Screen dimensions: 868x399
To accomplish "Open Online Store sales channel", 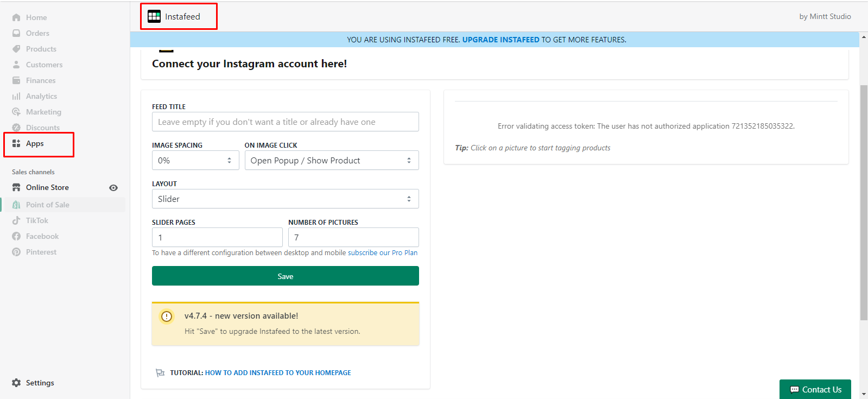I will point(47,187).
